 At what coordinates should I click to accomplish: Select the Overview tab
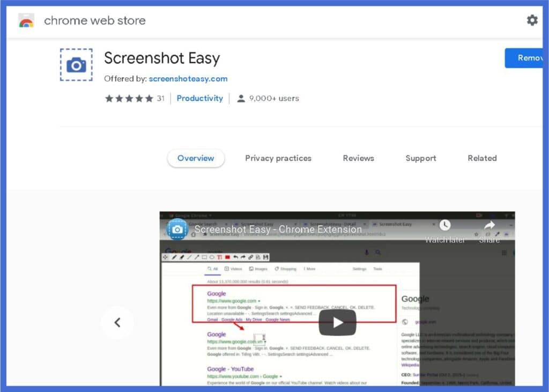click(x=196, y=158)
